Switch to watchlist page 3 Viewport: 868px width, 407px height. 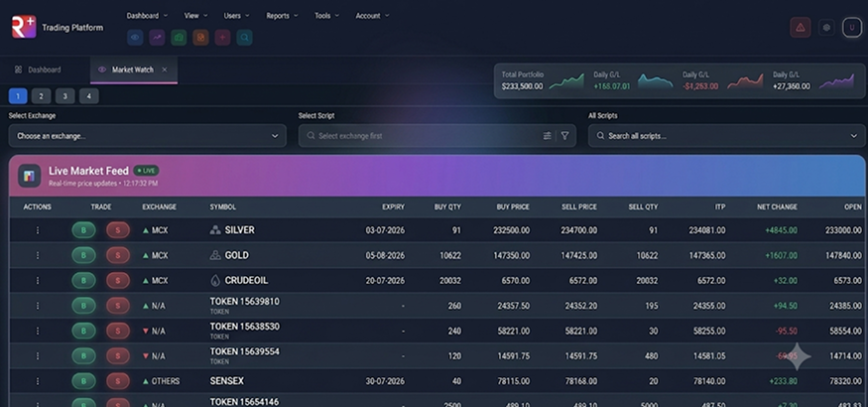point(64,96)
